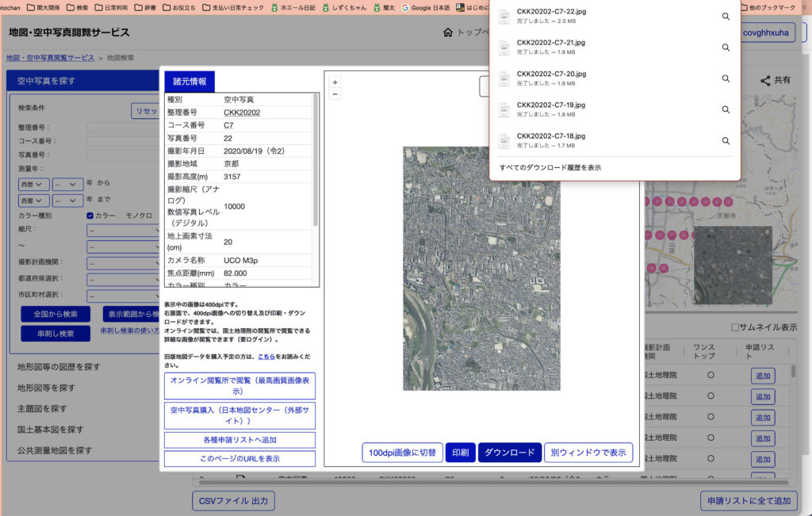Click the こちら link for old map data

point(266,357)
